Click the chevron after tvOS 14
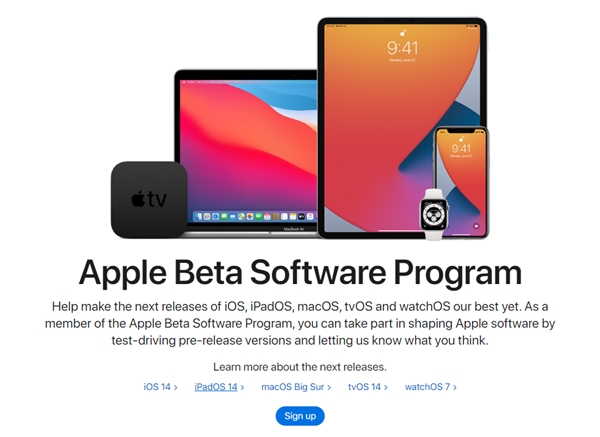The image size is (600, 437). click(386, 387)
